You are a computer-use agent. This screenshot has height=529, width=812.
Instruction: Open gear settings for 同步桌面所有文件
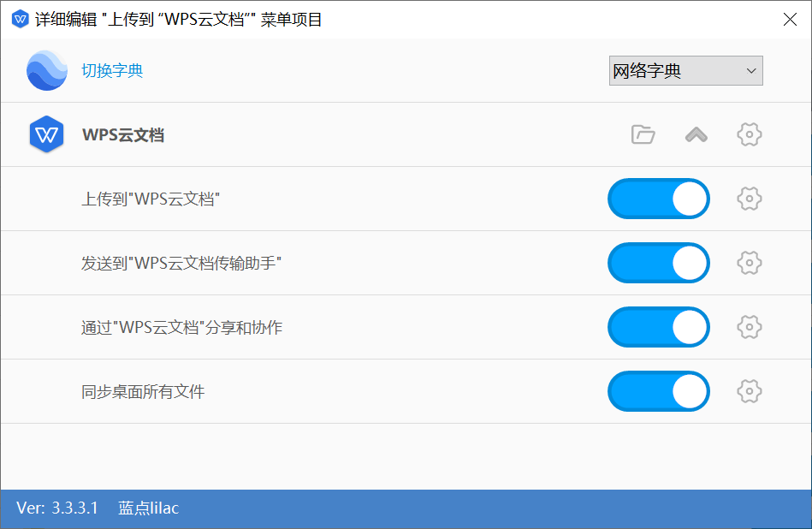coord(749,392)
